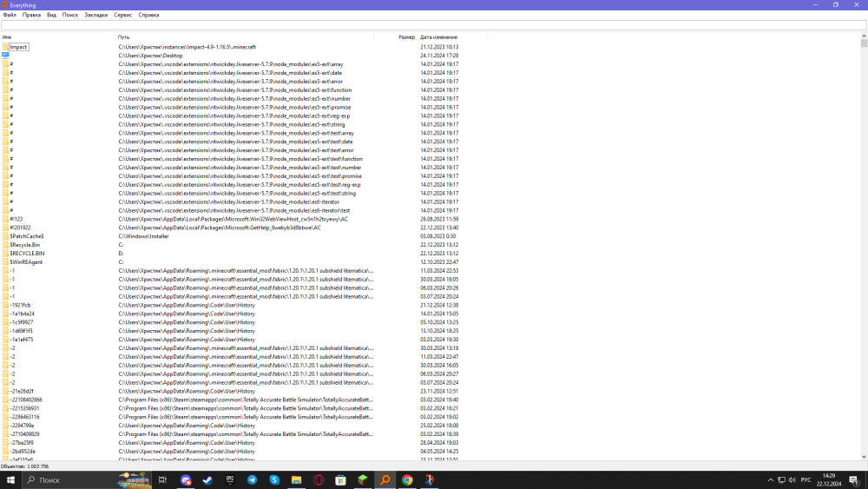Click the scrollbar up arrow of results list
The height and width of the screenshot is (489, 868).
point(864,36)
